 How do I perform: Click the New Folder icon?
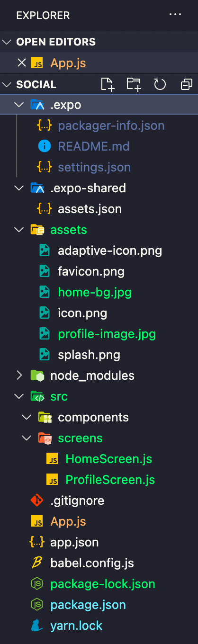134,84
